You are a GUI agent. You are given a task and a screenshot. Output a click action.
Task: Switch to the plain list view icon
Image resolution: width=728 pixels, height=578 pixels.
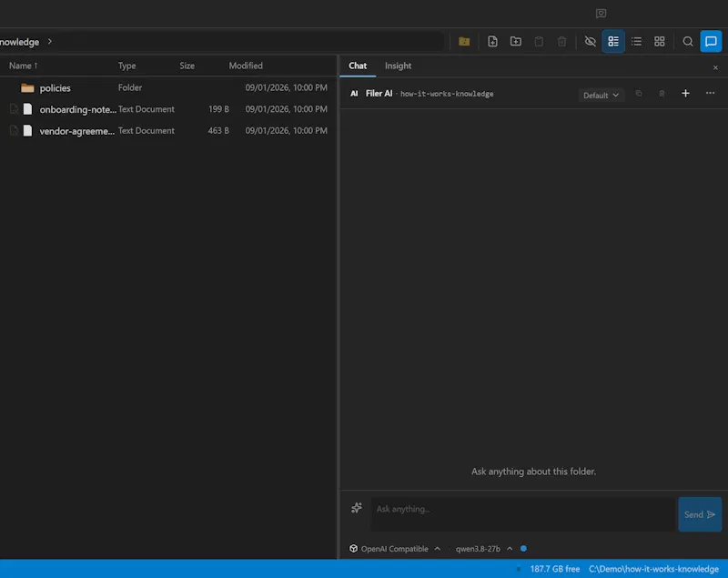(636, 41)
